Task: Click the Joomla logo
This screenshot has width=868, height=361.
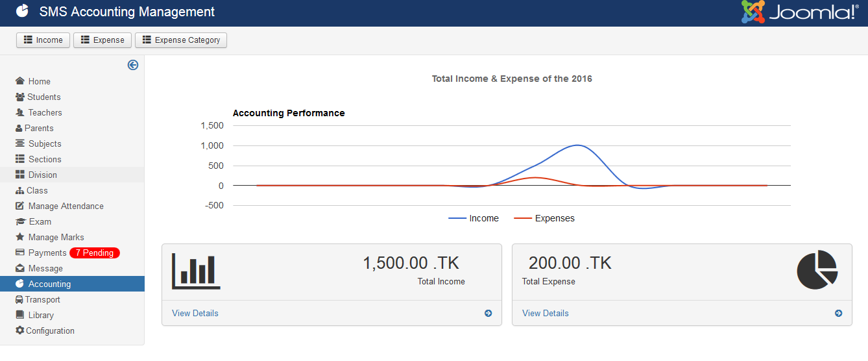Action: (799, 12)
